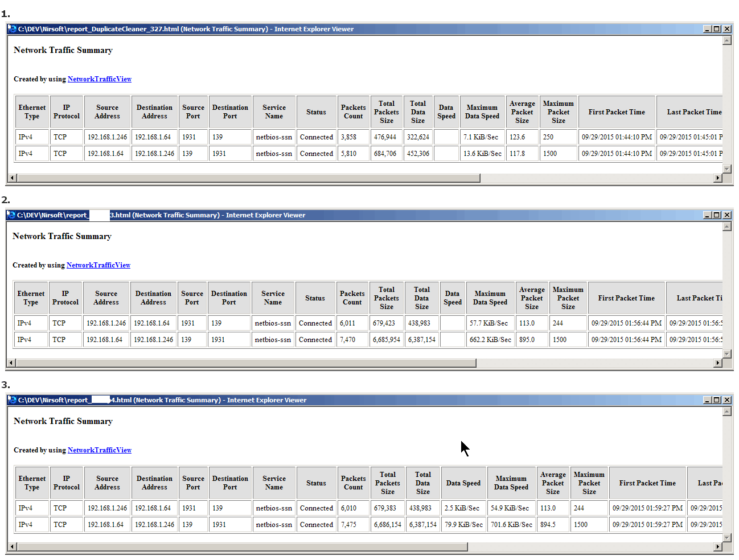The height and width of the screenshot is (560, 739).
Task: Maximize the DuplicateCleaner_327 report window
Action: coord(716,29)
